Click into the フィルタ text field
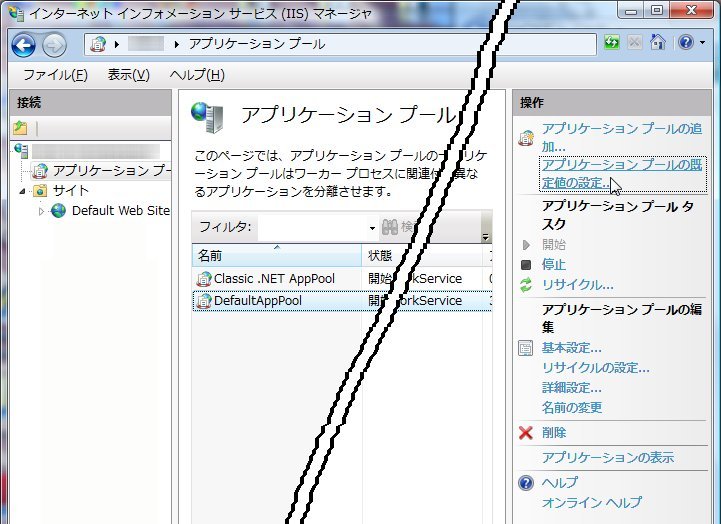Image resolution: width=721 pixels, height=524 pixels. click(312, 228)
